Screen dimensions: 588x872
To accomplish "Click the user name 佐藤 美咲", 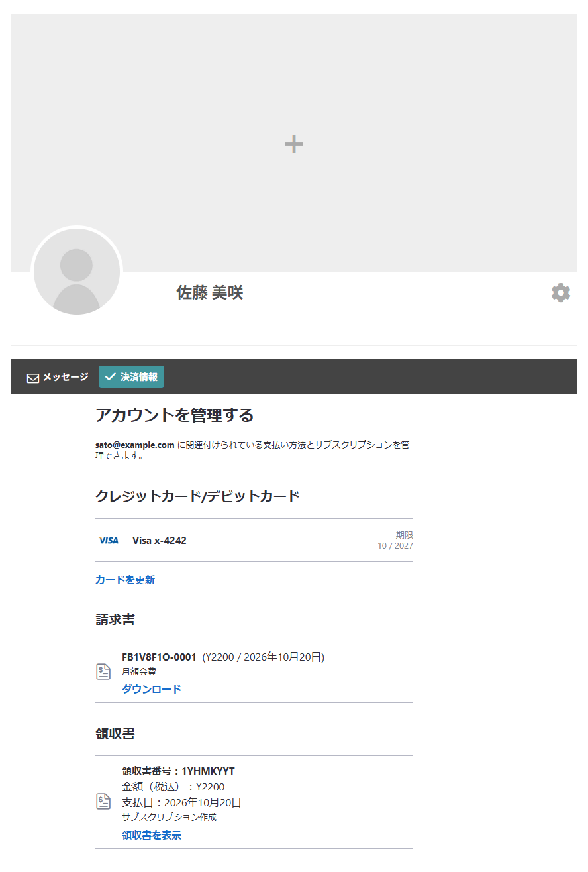I will point(210,292).
